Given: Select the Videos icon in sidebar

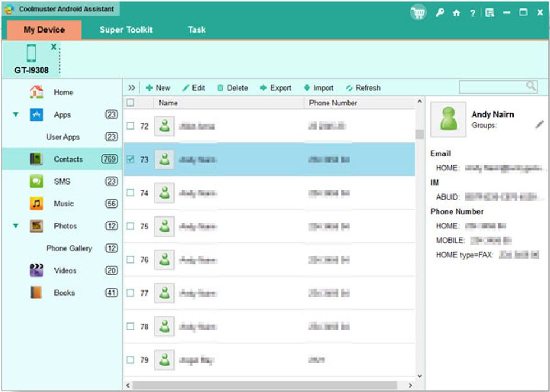Looking at the screenshot, I should point(36,270).
